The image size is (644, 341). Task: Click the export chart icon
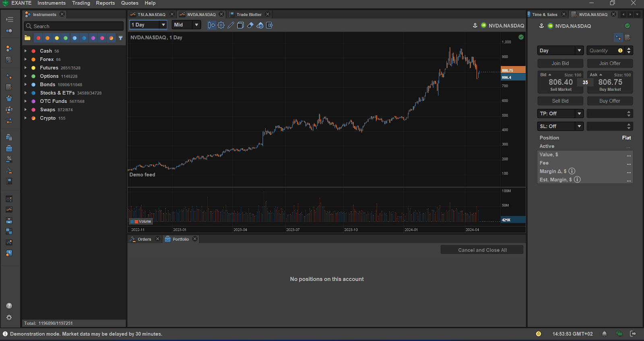point(270,25)
